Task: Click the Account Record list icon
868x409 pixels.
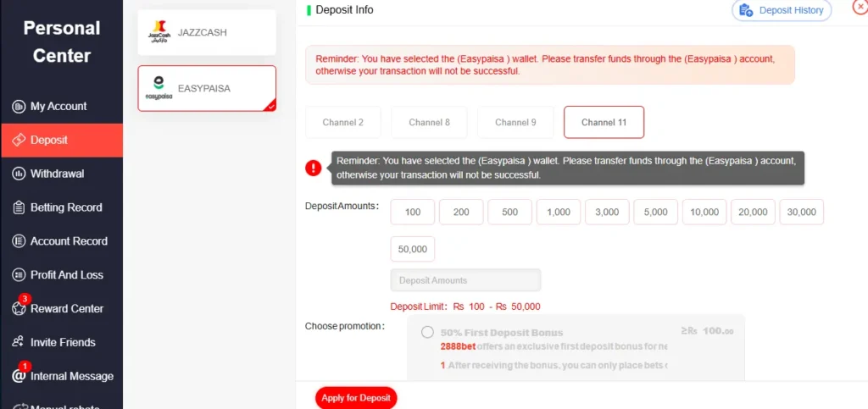Action: (19, 241)
